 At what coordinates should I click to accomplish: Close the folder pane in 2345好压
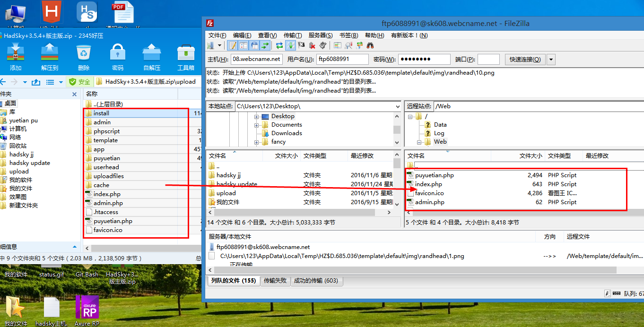pyautogui.click(x=74, y=94)
